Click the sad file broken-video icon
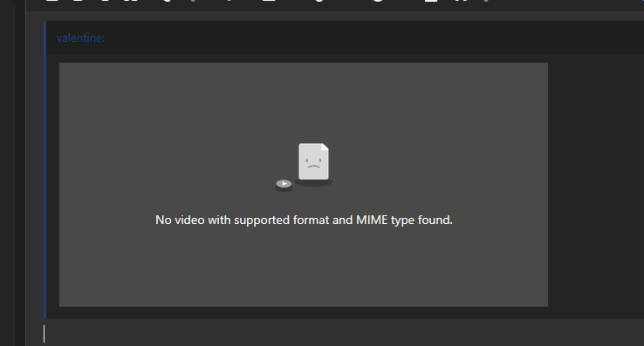This screenshot has height=346, width=644. click(x=313, y=162)
